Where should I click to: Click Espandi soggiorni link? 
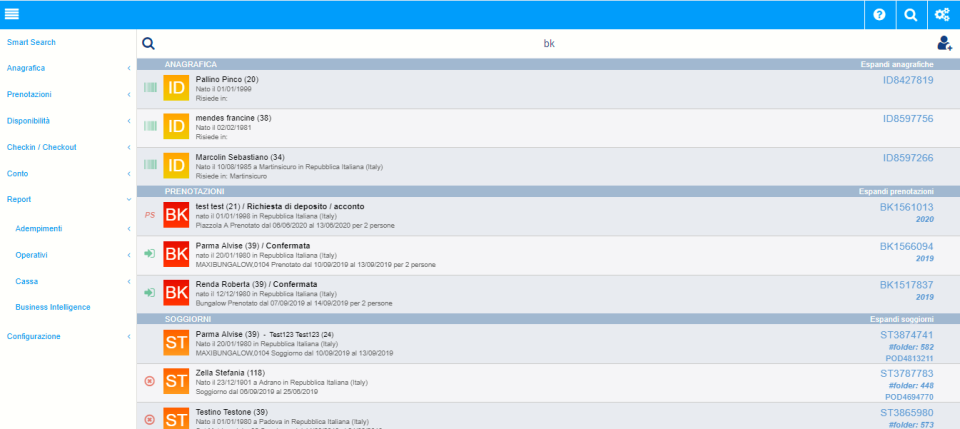[902, 319]
